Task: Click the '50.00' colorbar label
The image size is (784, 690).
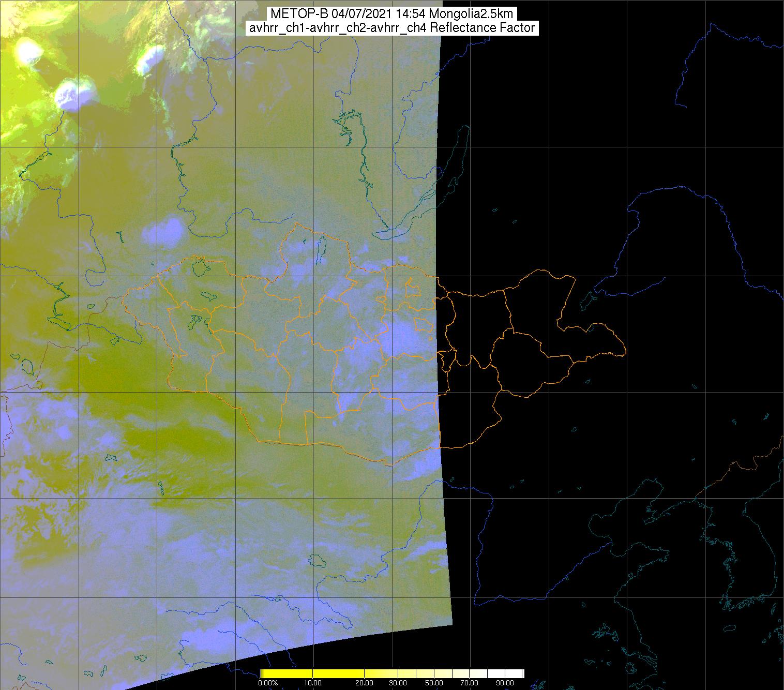Action: click(x=434, y=683)
